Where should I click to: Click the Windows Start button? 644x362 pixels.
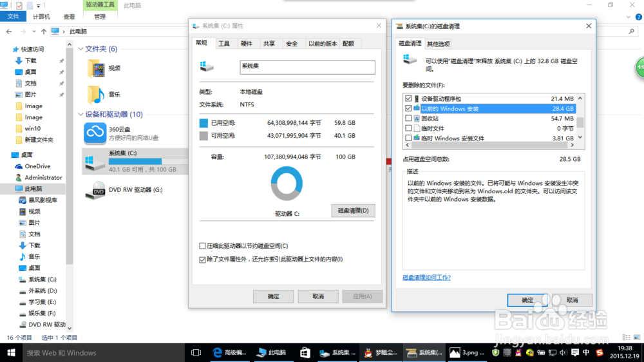coord(11,352)
